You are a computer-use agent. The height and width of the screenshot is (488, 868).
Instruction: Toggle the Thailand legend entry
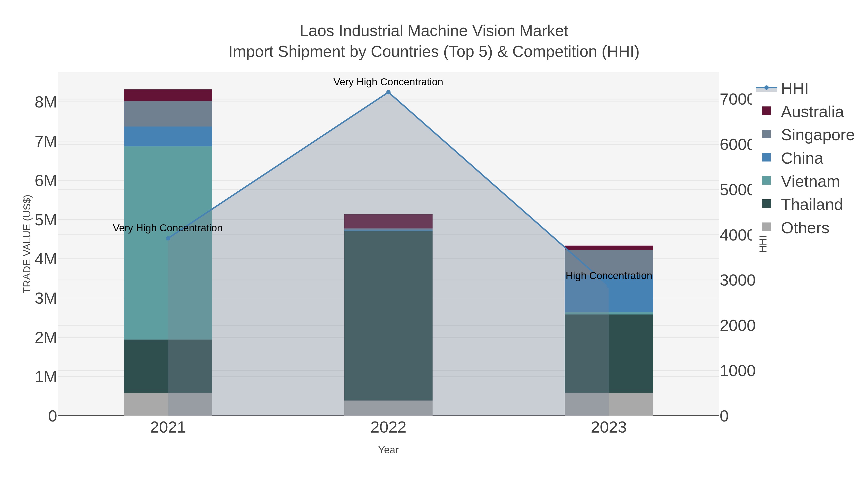click(x=802, y=205)
